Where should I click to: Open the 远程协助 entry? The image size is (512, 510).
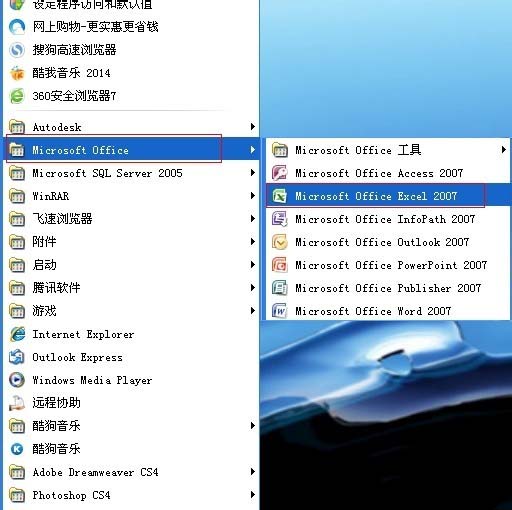pos(132,403)
